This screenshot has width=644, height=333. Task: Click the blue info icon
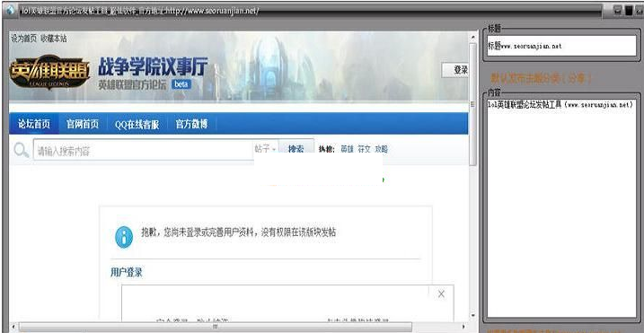(124, 237)
